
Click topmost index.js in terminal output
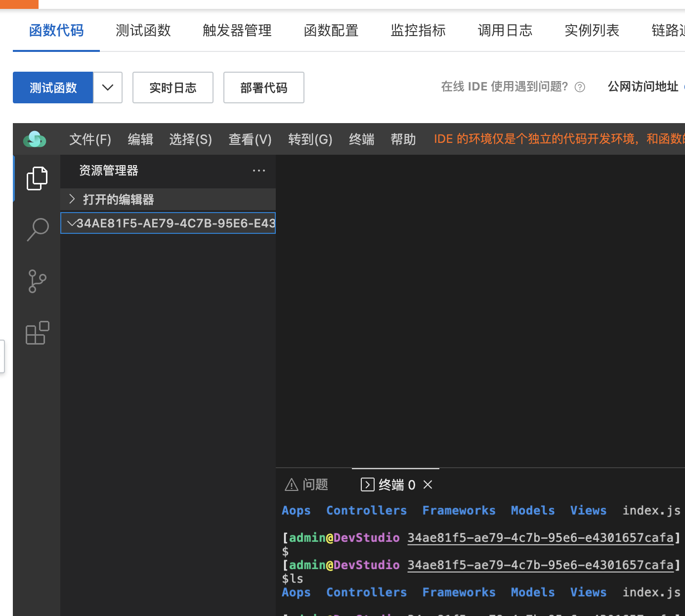[x=651, y=510]
